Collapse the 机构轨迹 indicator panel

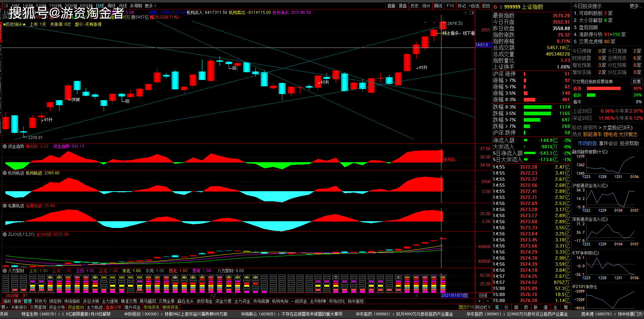pyautogui.click(x=5, y=173)
